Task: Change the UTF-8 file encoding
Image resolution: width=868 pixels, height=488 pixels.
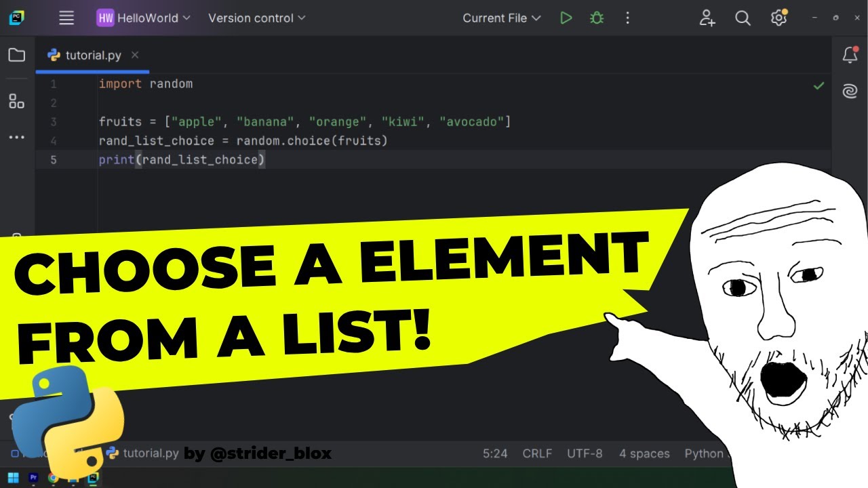Action: tap(585, 453)
